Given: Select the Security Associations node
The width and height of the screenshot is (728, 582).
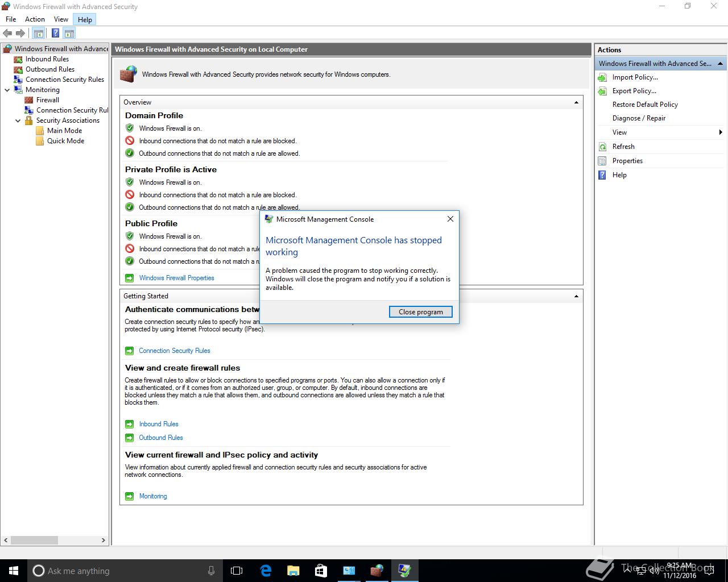Looking at the screenshot, I should (68, 120).
